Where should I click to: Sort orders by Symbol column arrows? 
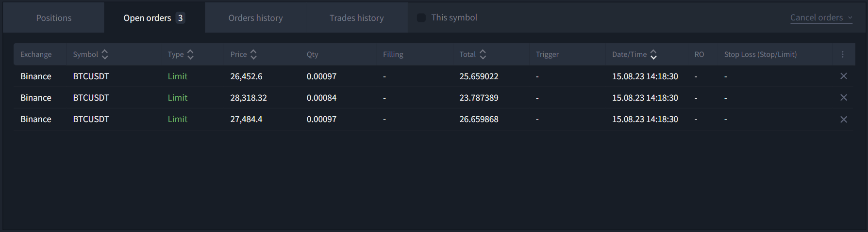(x=105, y=54)
